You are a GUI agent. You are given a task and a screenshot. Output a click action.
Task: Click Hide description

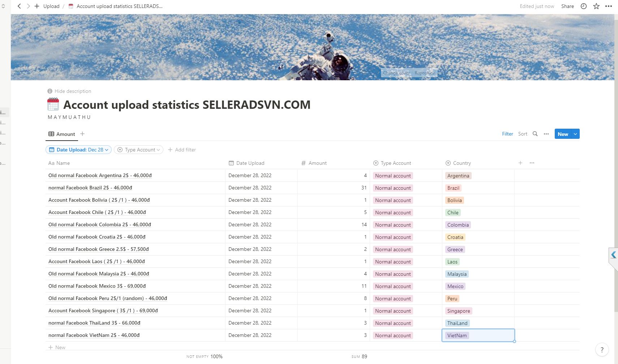point(69,91)
